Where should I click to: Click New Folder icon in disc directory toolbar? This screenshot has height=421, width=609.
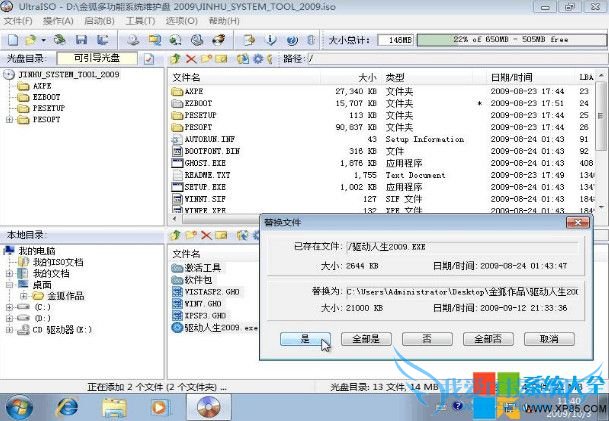[206, 59]
